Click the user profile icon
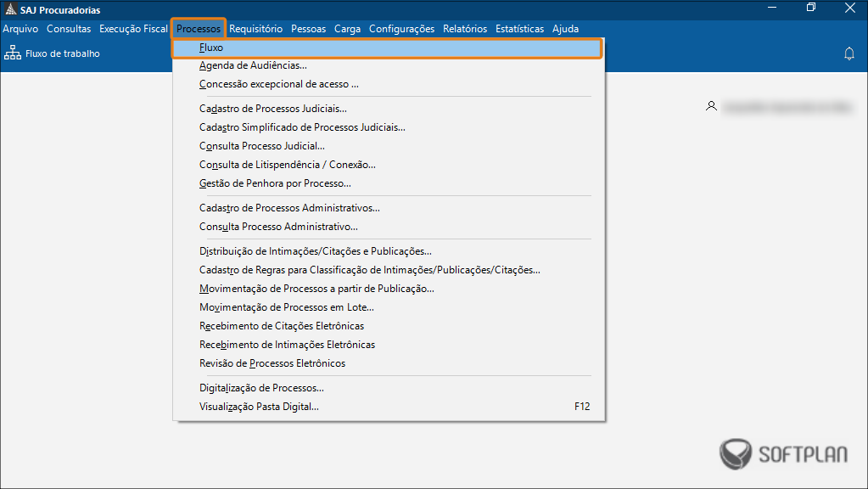868x489 pixels. (711, 106)
